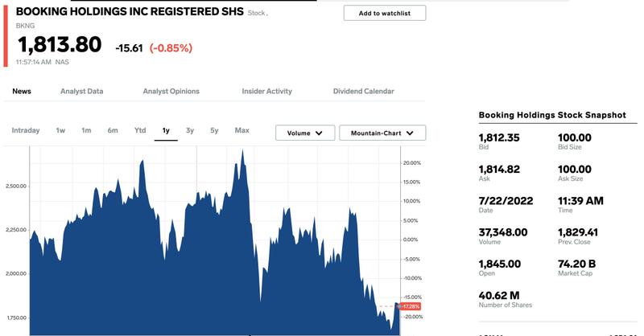Click the 2,500.00 axis label
The image size is (644, 336).
tap(16, 186)
